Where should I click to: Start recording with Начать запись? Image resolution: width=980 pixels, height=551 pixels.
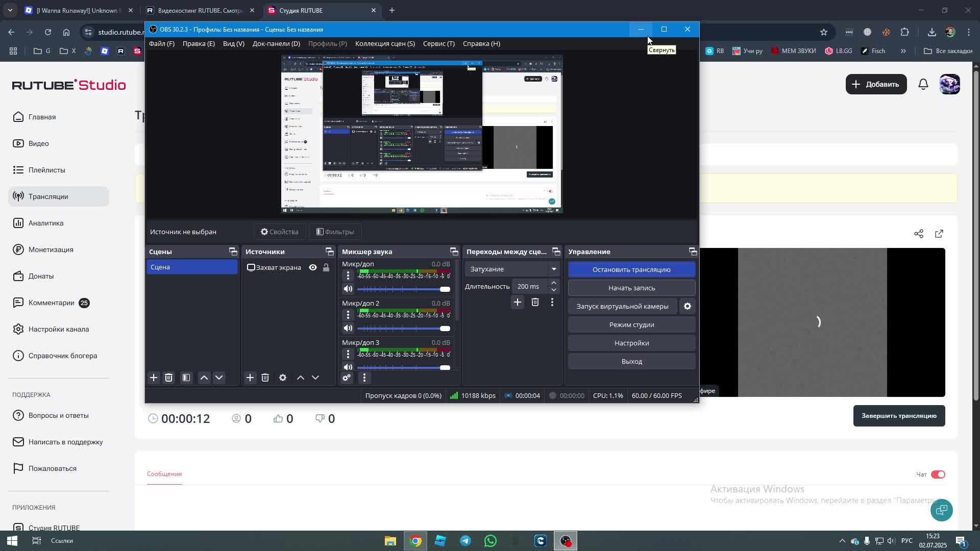[632, 288]
